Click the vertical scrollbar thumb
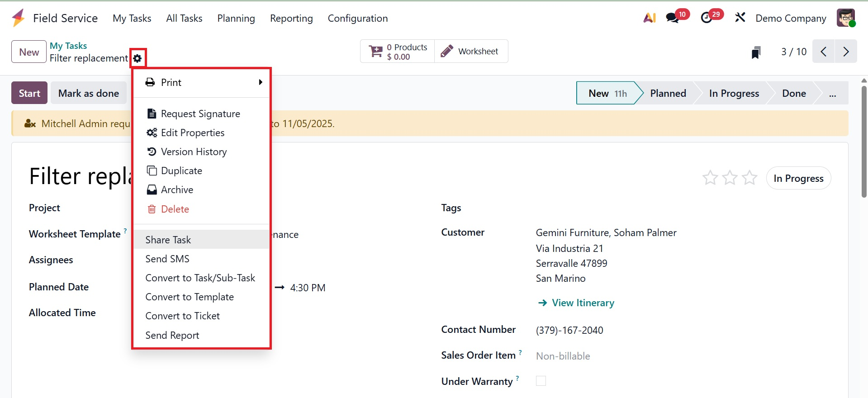Viewport: 868px width, 398px height. click(x=864, y=140)
